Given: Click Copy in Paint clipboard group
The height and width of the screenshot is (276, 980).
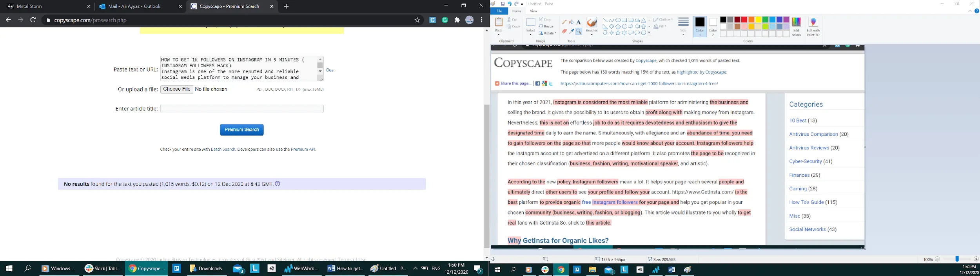Looking at the screenshot, I should (513, 27).
